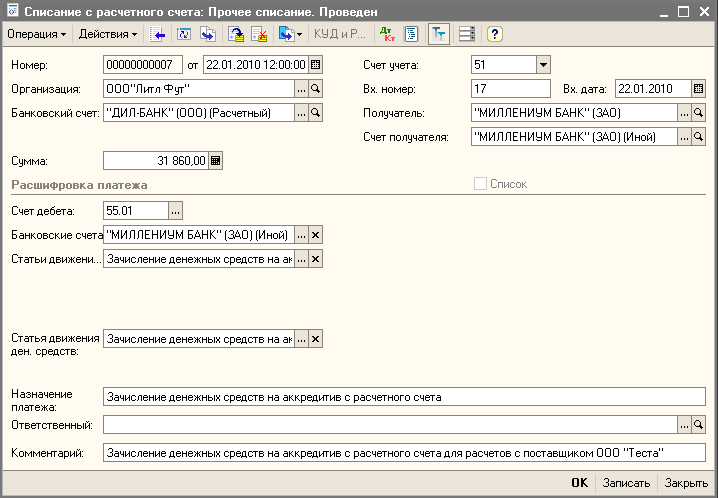Viewport: 718px width, 498px height.
Task: Open calendar picker next to document date
Action: [x=316, y=65]
